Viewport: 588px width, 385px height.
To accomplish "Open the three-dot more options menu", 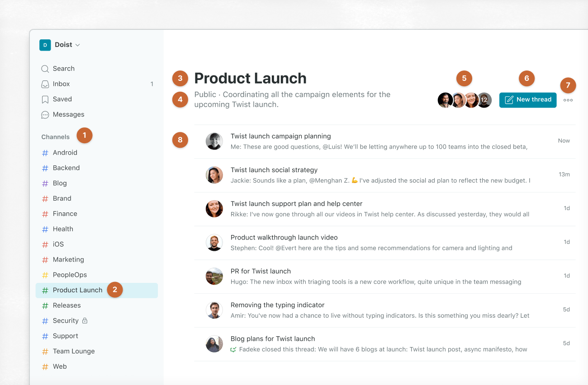I will pos(568,100).
